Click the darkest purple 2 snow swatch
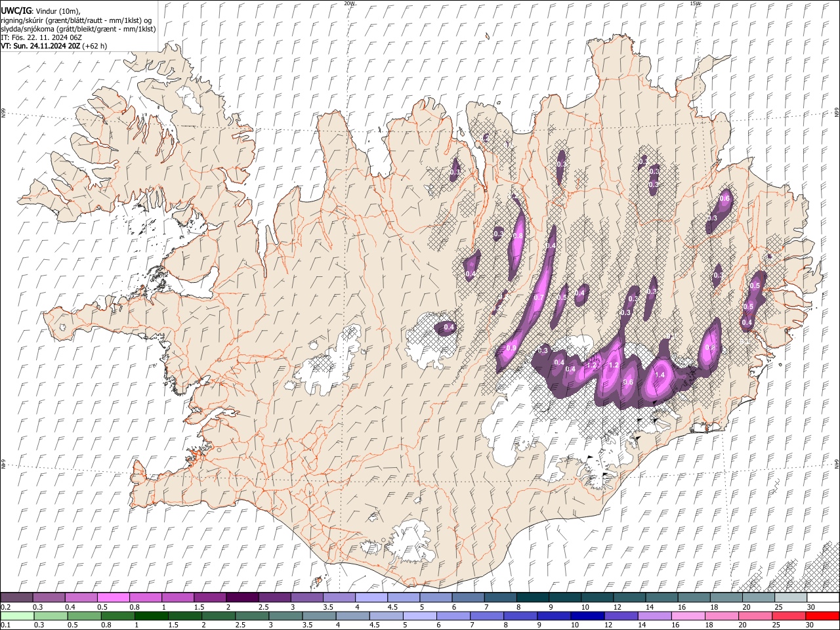This screenshot has width=840, height=630. pyautogui.click(x=242, y=598)
